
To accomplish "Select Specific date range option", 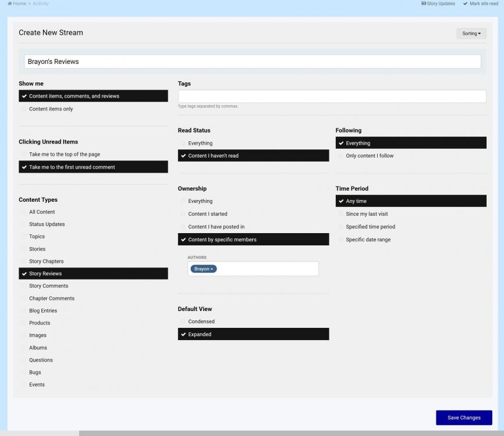I will click(368, 240).
